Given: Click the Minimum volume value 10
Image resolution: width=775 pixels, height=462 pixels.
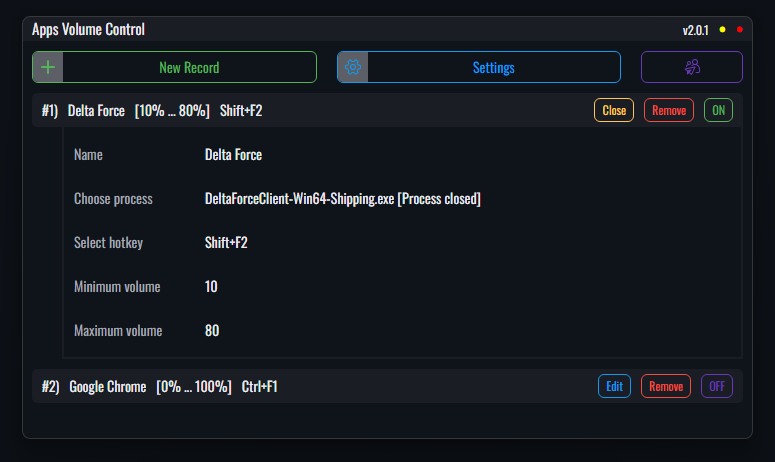Looking at the screenshot, I should [x=211, y=287].
